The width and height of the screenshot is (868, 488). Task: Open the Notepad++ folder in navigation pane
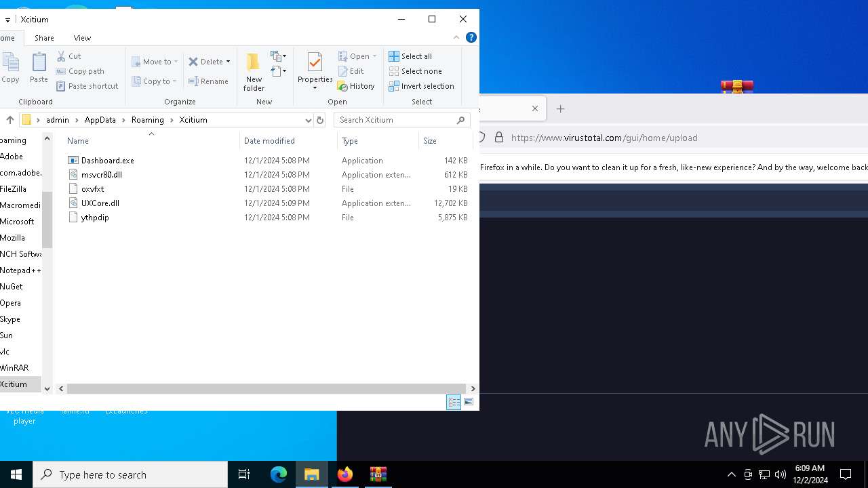(20, 270)
